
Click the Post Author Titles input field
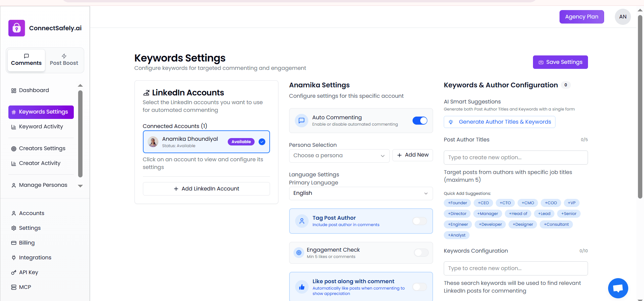click(x=516, y=158)
